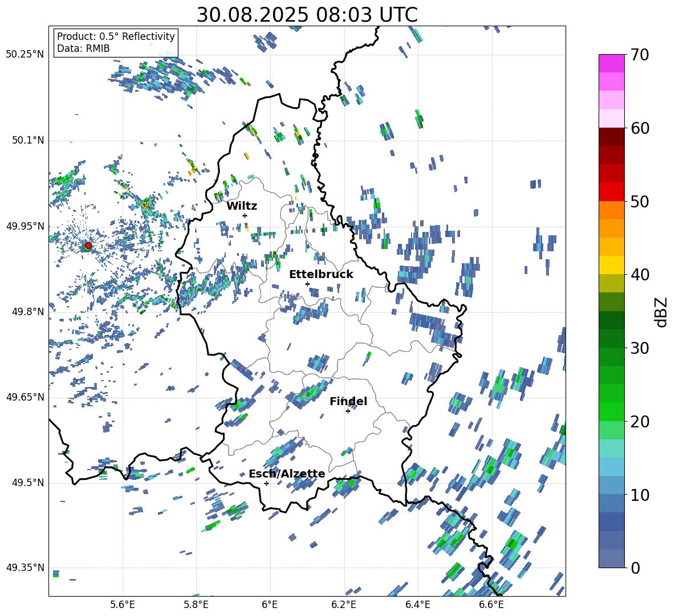
Task: Click the colorbar tick label 10
Action: [x=640, y=495]
